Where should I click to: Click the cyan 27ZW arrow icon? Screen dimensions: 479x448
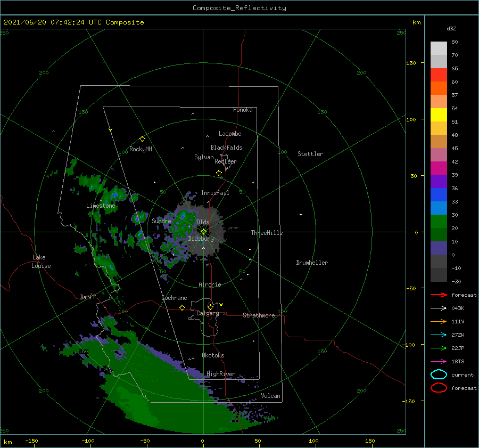pos(439,335)
